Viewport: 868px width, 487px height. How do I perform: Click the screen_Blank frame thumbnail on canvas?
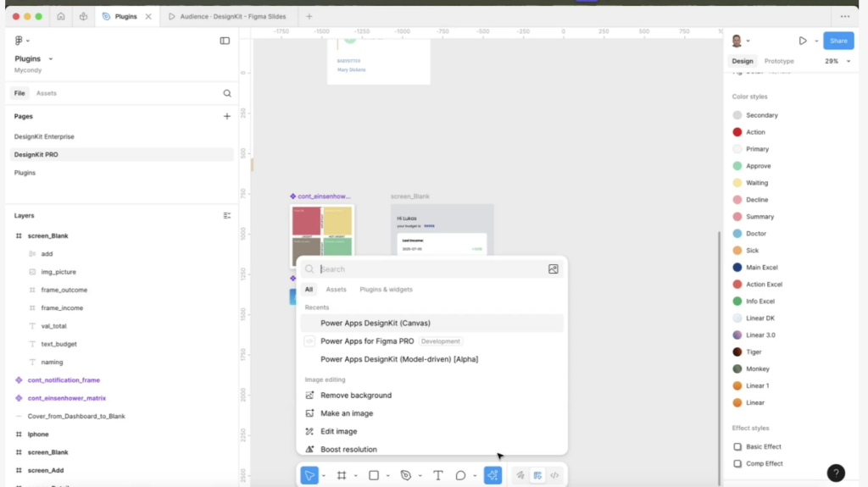point(442,230)
